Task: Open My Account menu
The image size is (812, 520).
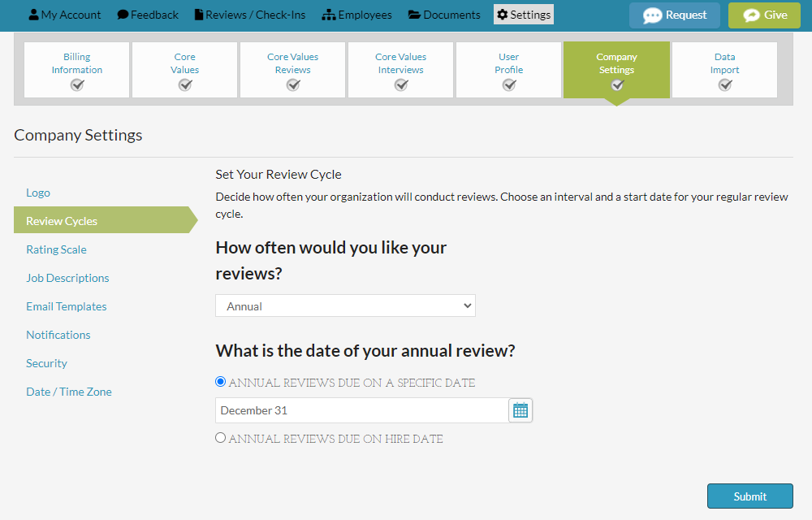Action: click(x=65, y=15)
